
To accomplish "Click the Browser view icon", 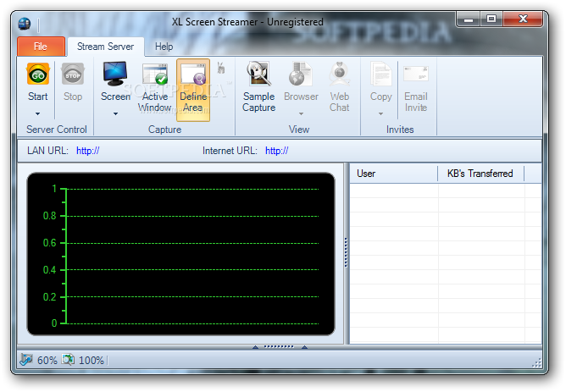I will tap(300, 74).
